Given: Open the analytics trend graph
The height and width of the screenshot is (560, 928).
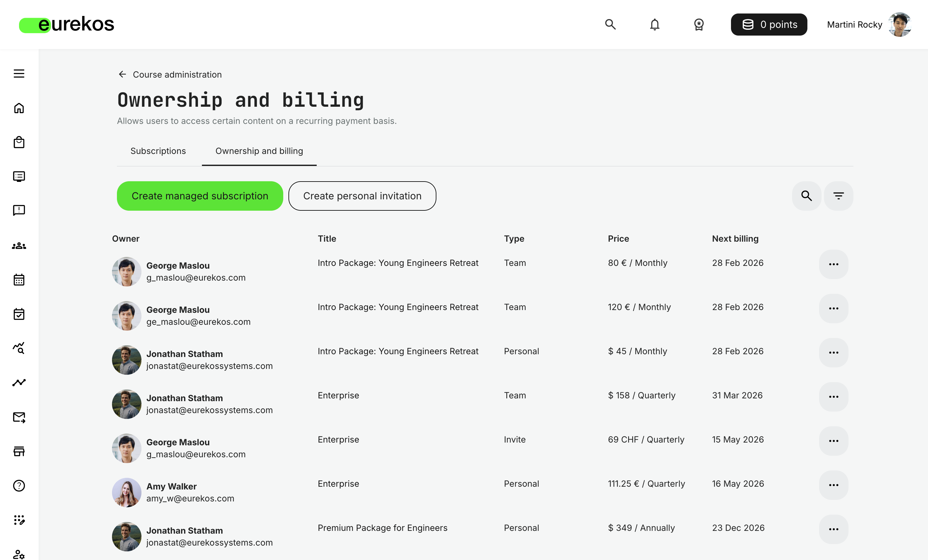Looking at the screenshot, I should 18,382.
